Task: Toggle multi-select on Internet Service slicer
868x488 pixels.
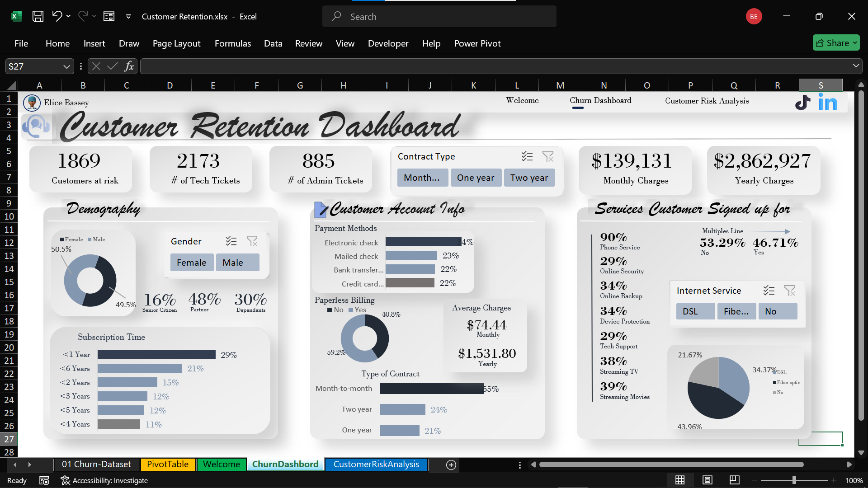Action: (769, 291)
